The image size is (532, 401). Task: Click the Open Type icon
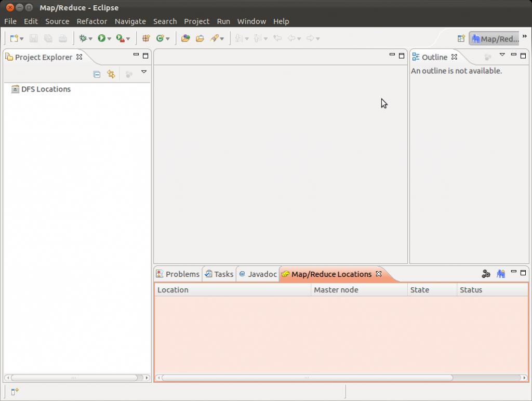(185, 38)
